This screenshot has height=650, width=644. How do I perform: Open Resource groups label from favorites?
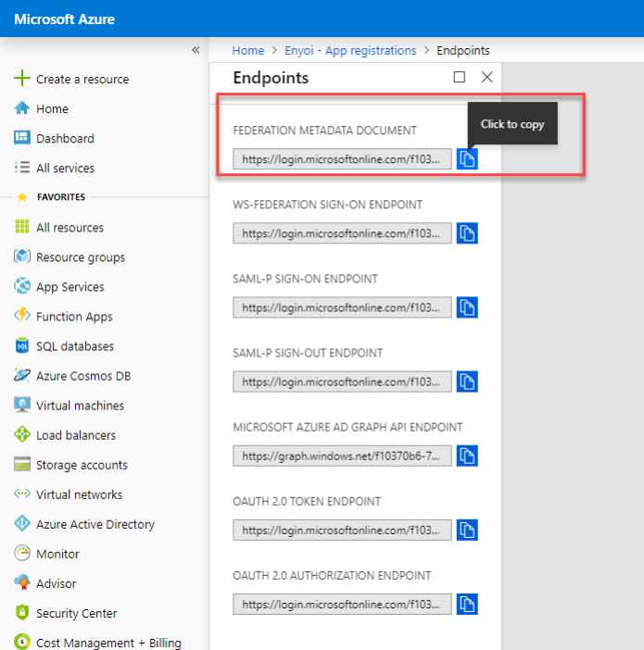click(x=81, y=257)
